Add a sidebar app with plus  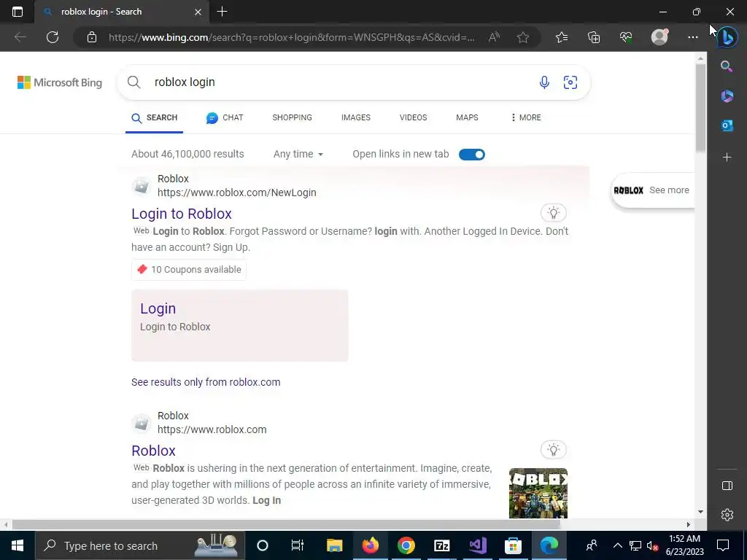(x=727, y=157)
